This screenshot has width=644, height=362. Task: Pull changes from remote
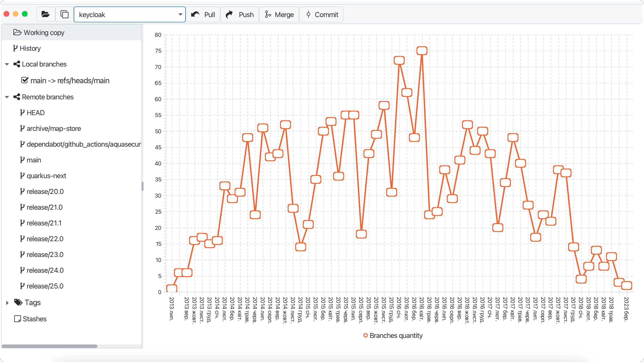pos(203,14)
